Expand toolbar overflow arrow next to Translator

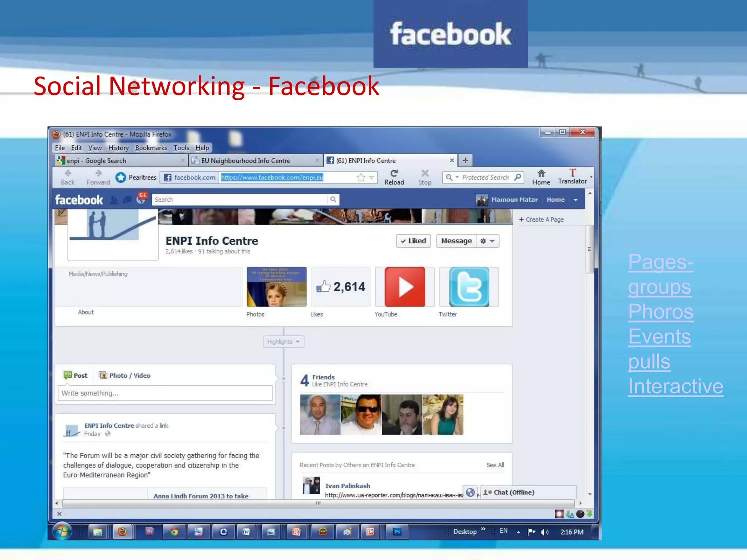[x=591, y=177]
